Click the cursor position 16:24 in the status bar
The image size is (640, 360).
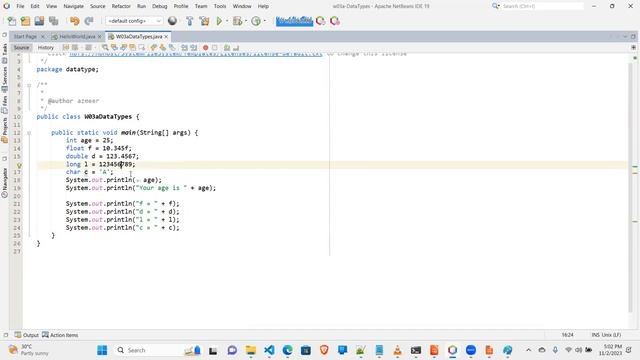567,335
